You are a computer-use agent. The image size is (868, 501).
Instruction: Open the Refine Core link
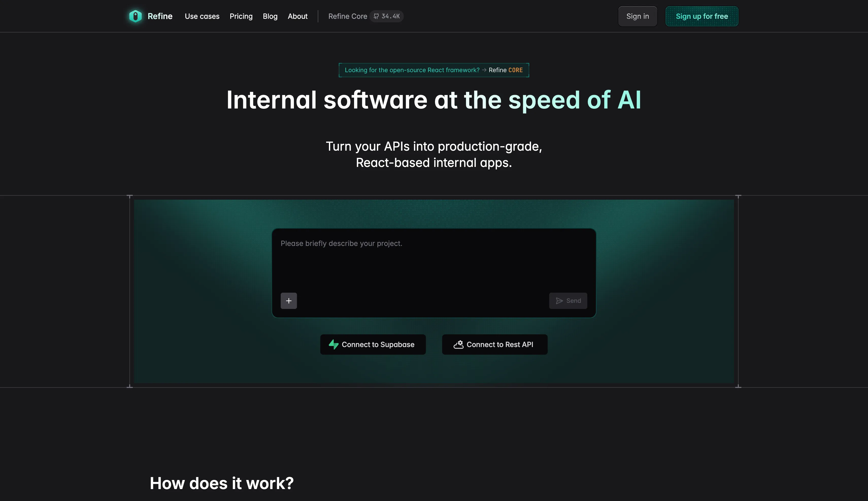tap(347, 16)
